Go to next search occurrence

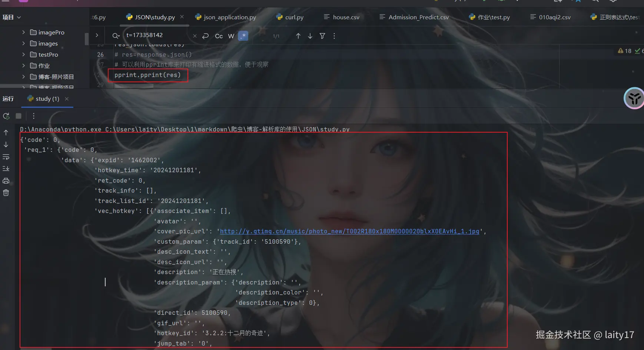coord(310,36)
